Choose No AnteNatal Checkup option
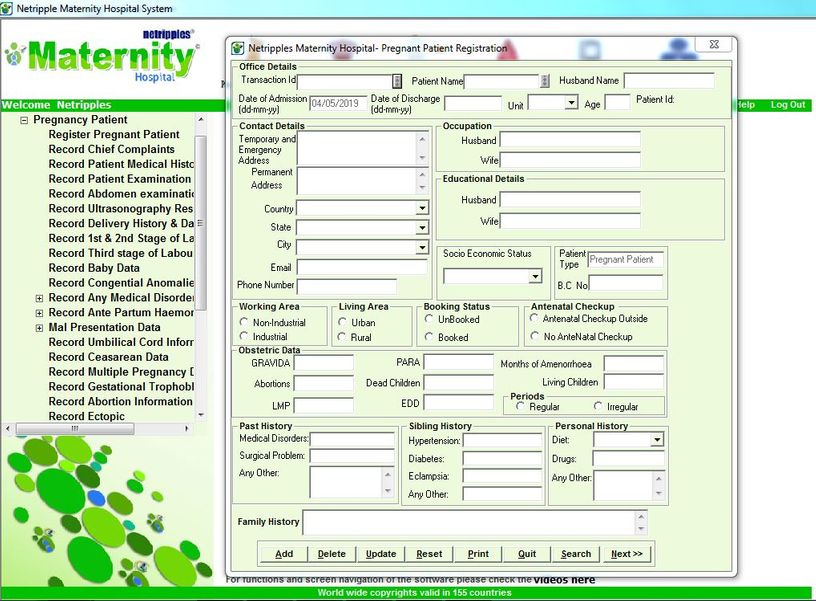This screenshot has height=601, width=816. coord(534,336)
